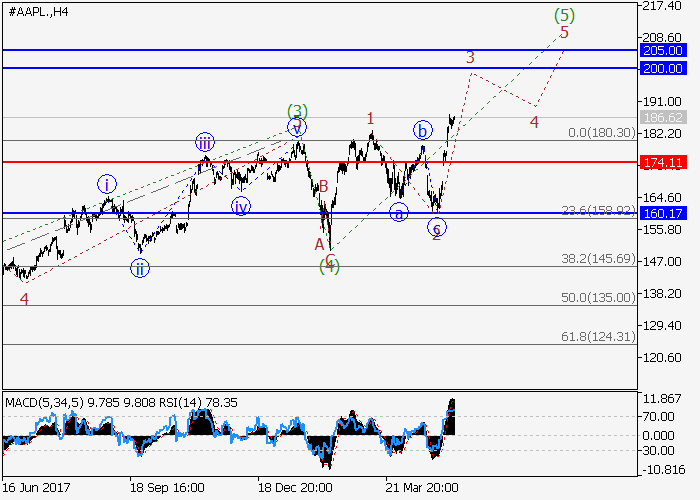The height and width of the screenshot is (500, 700).
Task: Click the #AAPL.,H4 chart title
Action: click(39, 12)
